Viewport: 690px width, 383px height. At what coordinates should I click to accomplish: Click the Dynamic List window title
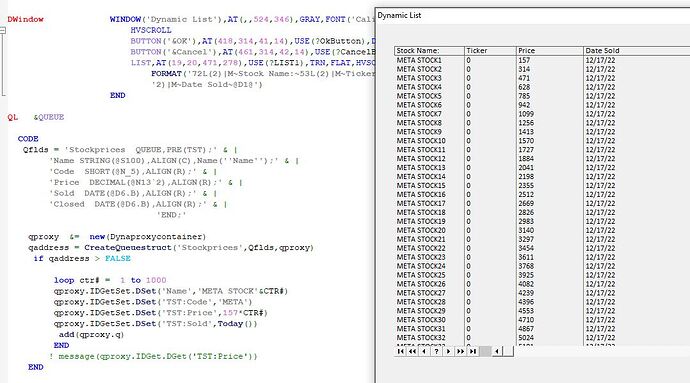coord(399,15)
